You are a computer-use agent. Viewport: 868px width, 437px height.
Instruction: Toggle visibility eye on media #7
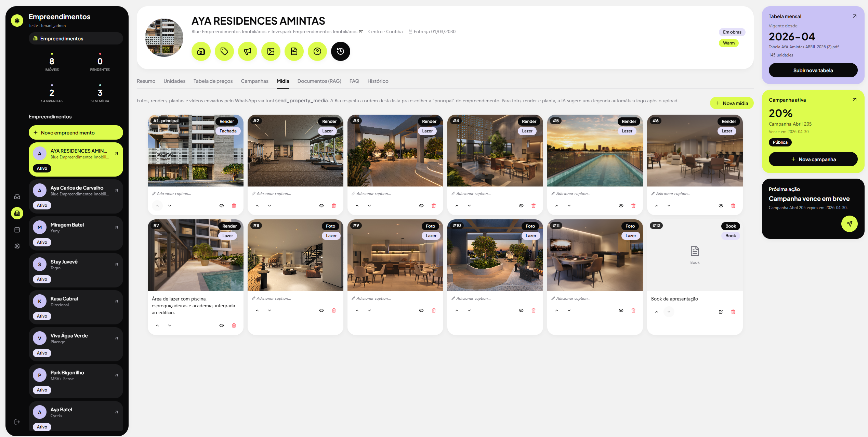[222, 325]
